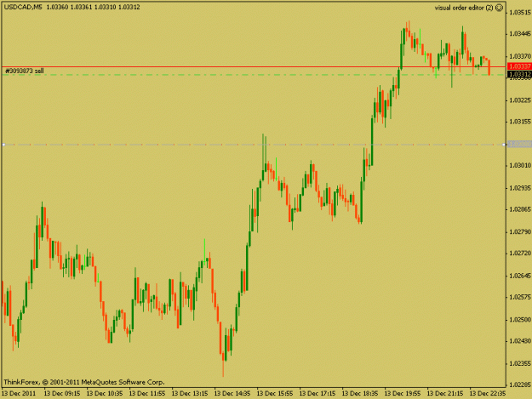This screenshot has width=532, height=399.
Task: Click the 1.03515 price axis label
Action: (520, 13)
